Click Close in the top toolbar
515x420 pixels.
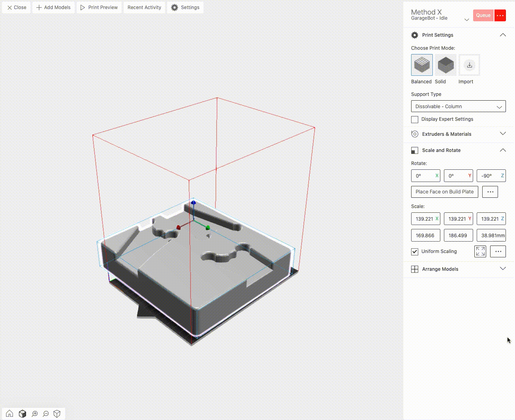[x=17, y=7]
